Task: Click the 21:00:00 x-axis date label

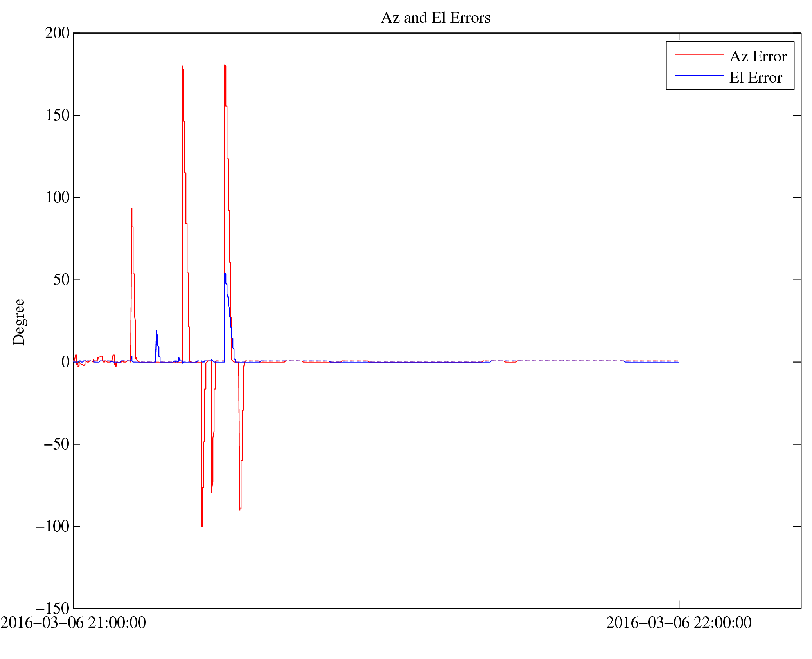Action: [x=73, y=623]
